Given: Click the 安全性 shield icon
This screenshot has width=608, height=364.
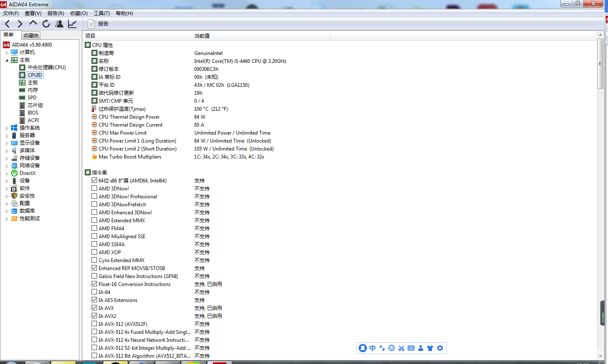Looking at the screenshot, I should click(14, 196).
